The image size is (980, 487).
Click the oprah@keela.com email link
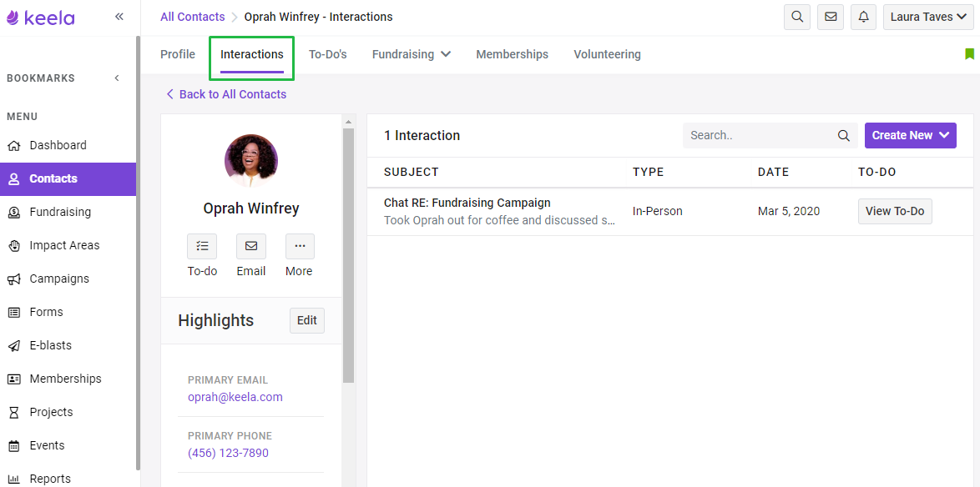coord(235,397)
